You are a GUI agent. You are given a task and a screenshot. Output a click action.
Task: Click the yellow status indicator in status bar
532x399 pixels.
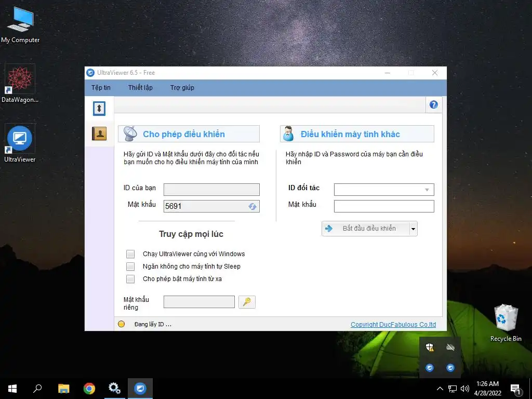[x=121, y=324]
